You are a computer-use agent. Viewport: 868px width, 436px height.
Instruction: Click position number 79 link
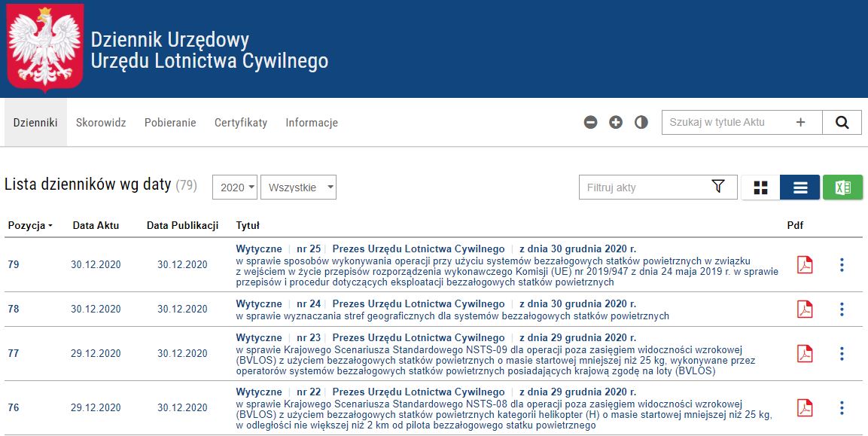(x=14, y=265)
